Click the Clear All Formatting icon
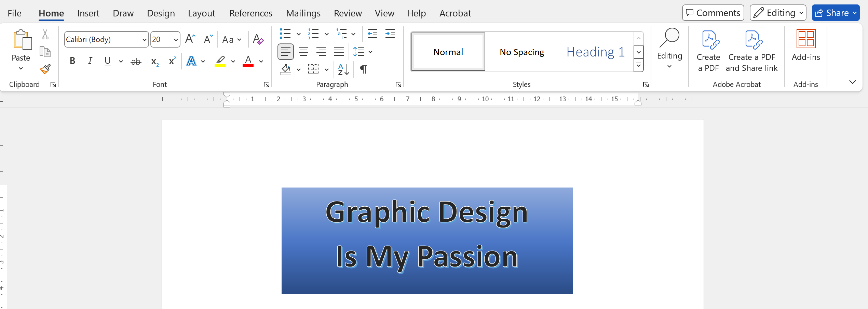868x309 pixels. pos(258,39)
